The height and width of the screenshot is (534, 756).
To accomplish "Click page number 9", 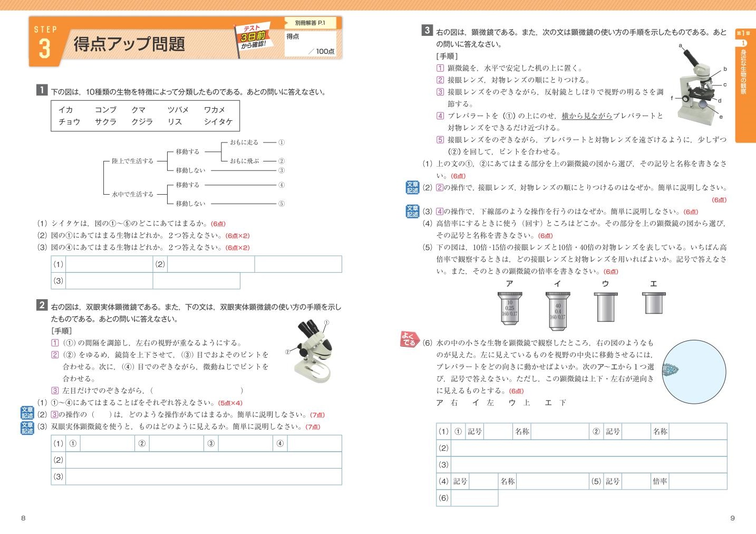I will [732, 518].
